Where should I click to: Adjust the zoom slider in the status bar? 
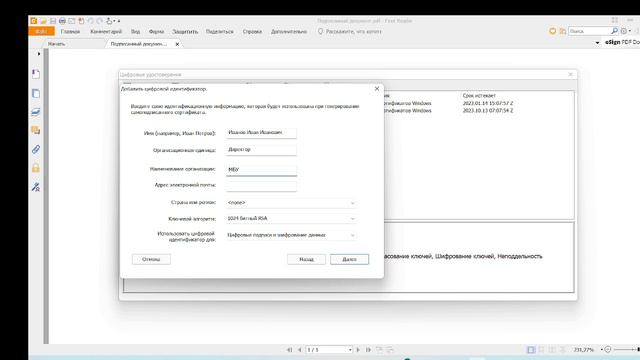pos(626,350)
